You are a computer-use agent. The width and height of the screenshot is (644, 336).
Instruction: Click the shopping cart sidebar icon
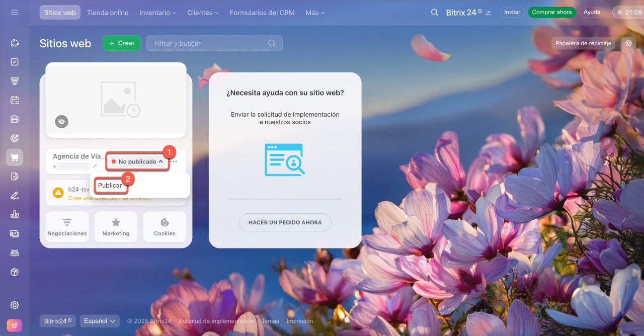pyautogui.click(x=15, y=157)
